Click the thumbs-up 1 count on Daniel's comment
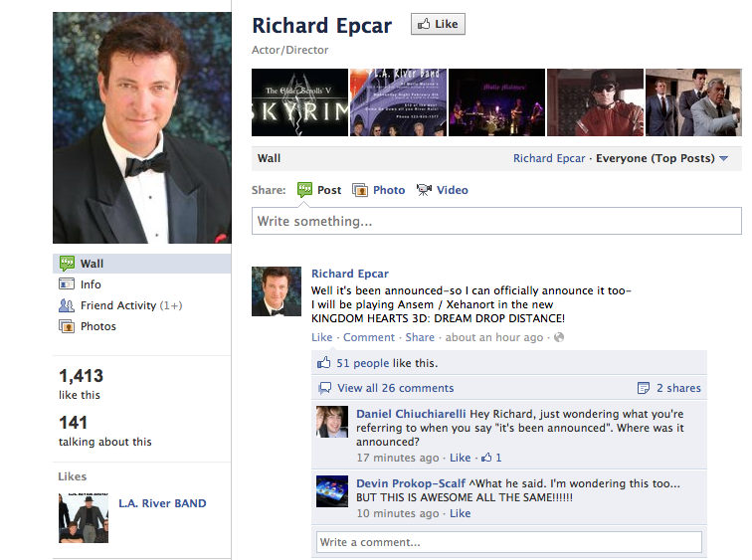Screen dimensions: 752x560 [491, 458]
